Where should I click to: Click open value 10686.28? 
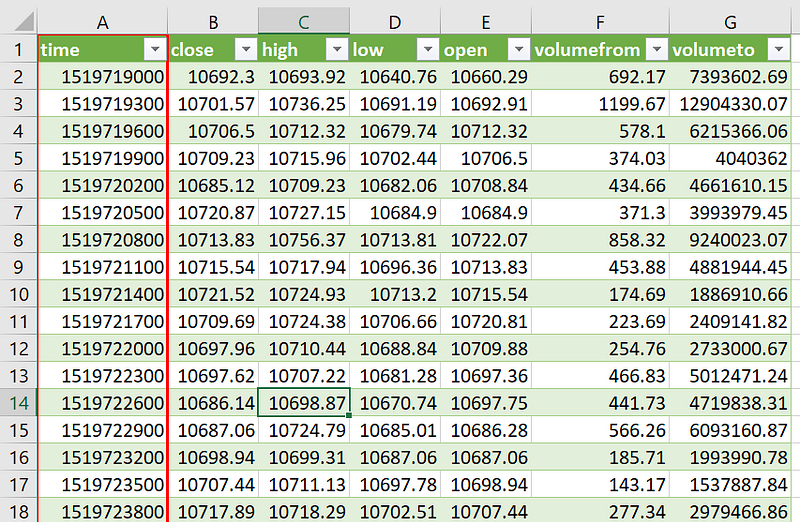(489, 430)
